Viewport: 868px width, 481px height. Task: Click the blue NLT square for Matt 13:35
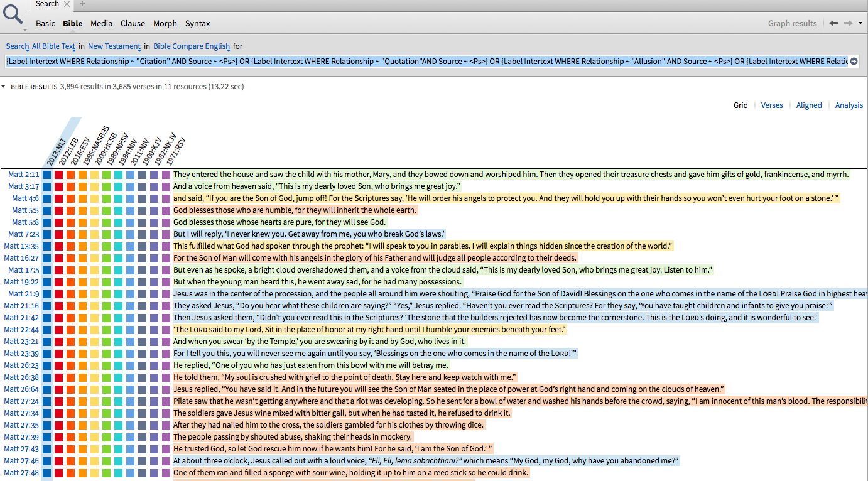tap(47, 246)
